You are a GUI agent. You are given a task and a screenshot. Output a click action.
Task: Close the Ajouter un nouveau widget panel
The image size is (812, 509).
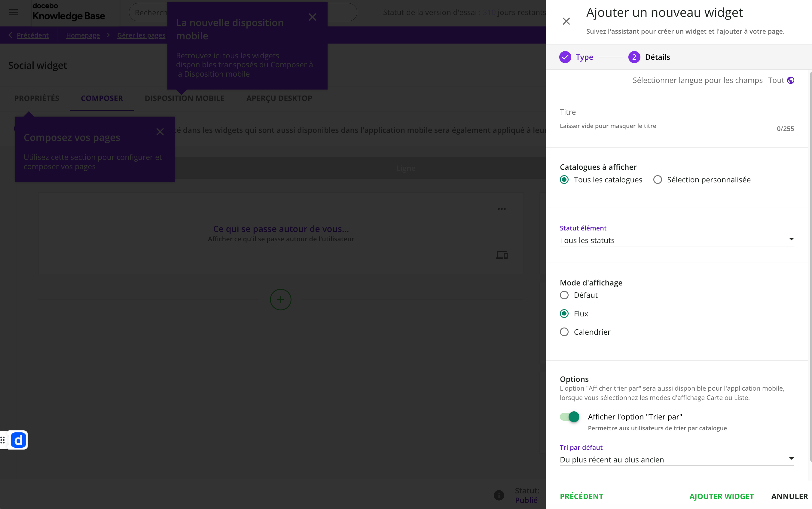(566, 21)
